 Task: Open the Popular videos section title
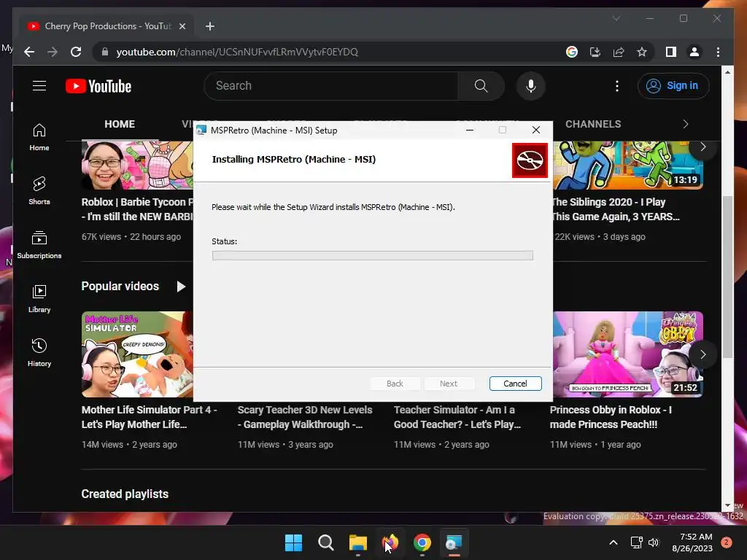click(x=120, y=286)
